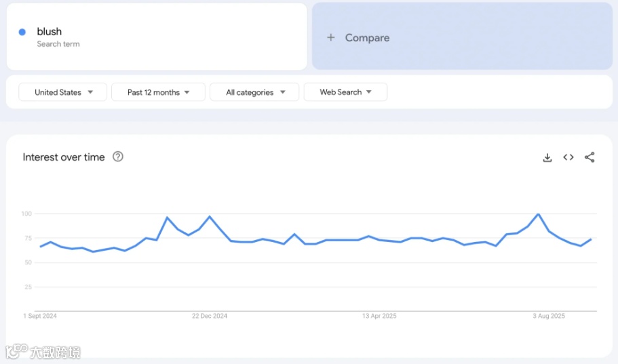The width and height of the screenshot is (618, 364).
Task: Click the 3 Aug 2025 axis label
Action: click(549, 316)
